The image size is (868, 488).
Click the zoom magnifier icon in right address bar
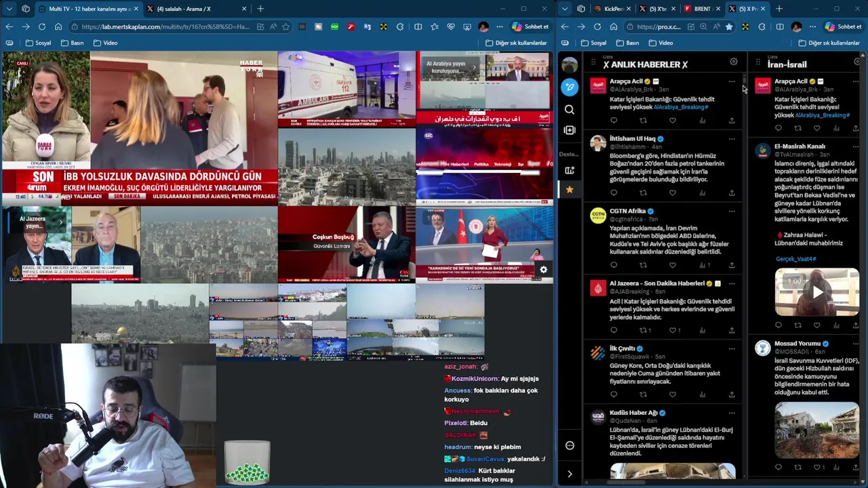(703, 26)
